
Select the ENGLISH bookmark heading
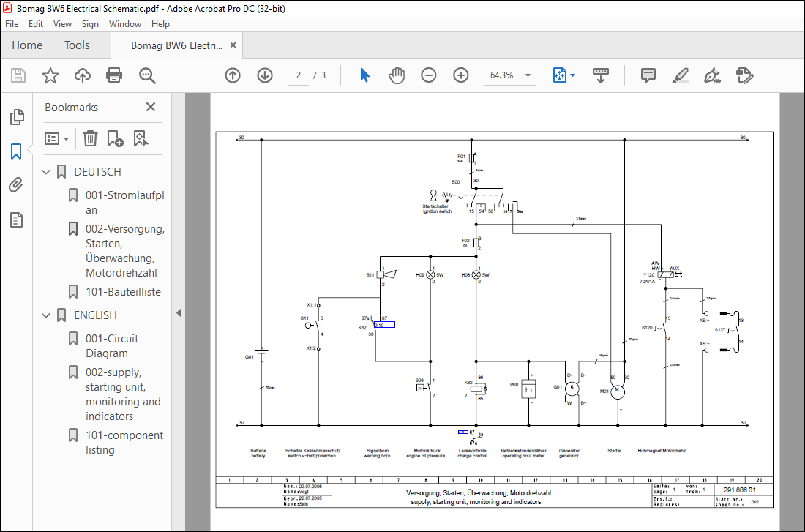click(95, 315)
